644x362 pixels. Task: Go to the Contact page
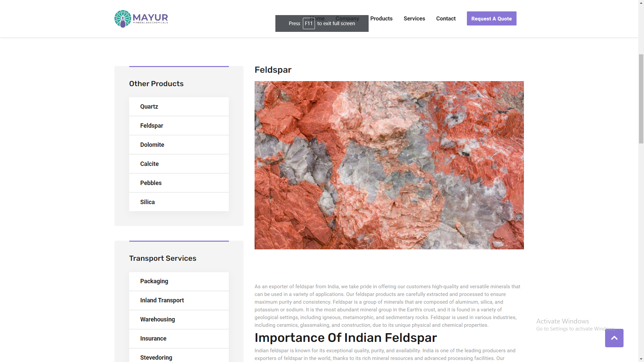(x=446, y=18)
